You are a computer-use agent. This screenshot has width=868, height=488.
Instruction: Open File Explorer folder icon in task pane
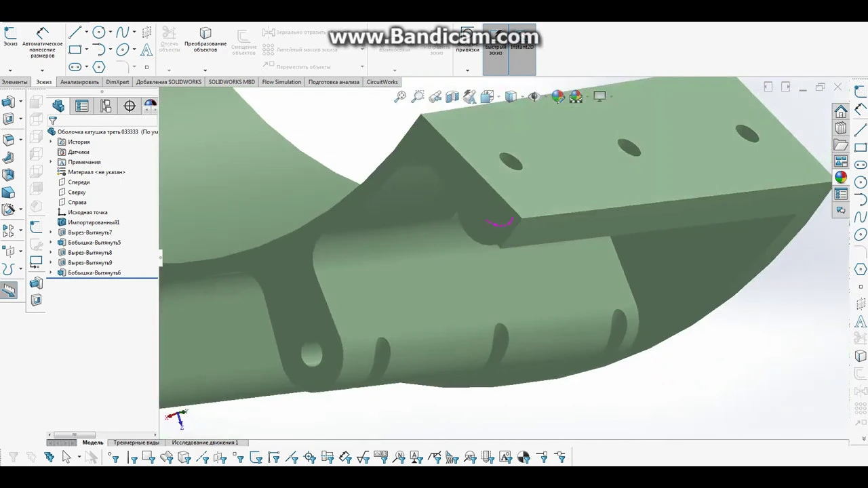coord(841,145)
